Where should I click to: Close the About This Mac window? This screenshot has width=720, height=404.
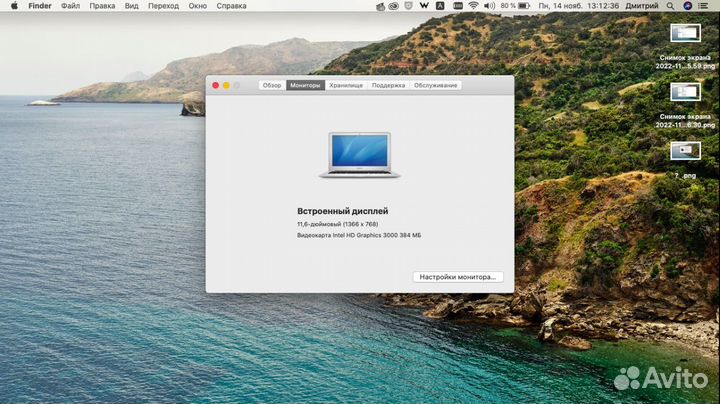[215, 85]
